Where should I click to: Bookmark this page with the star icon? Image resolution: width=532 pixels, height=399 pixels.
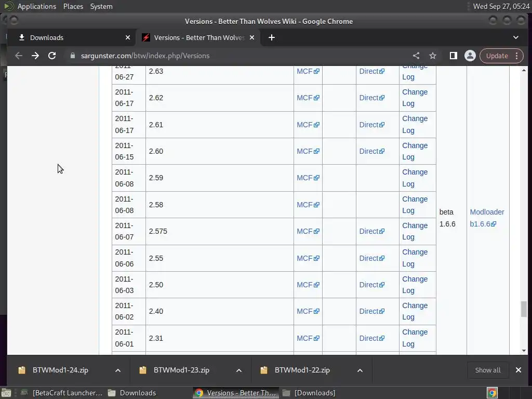(x=433, y=56)
